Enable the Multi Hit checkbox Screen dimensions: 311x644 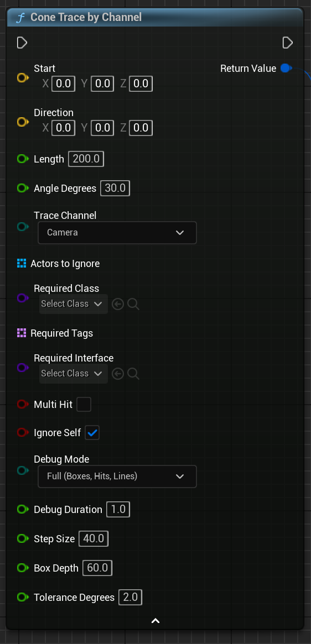coord(84,405)
